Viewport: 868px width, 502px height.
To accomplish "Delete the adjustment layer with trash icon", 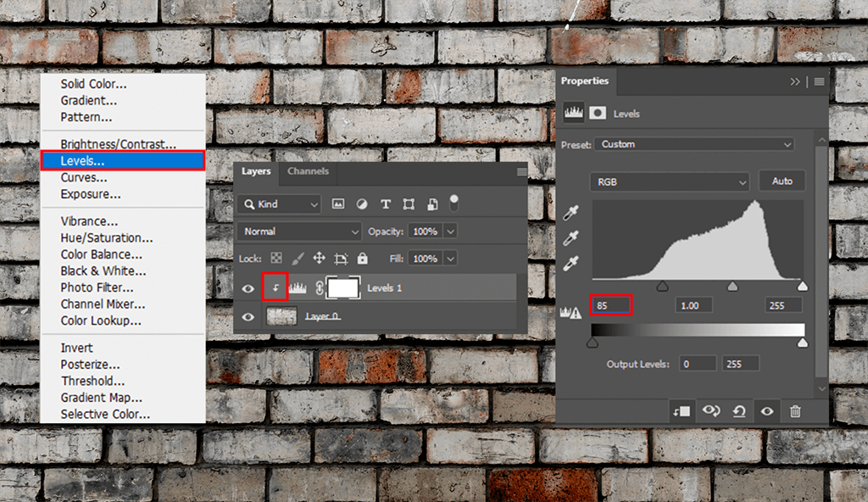I will 795,411.
